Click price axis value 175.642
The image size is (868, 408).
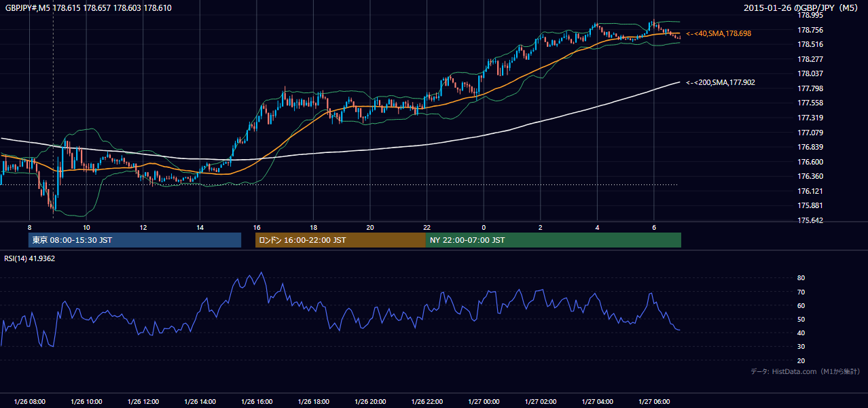click(x=810, y=220)
